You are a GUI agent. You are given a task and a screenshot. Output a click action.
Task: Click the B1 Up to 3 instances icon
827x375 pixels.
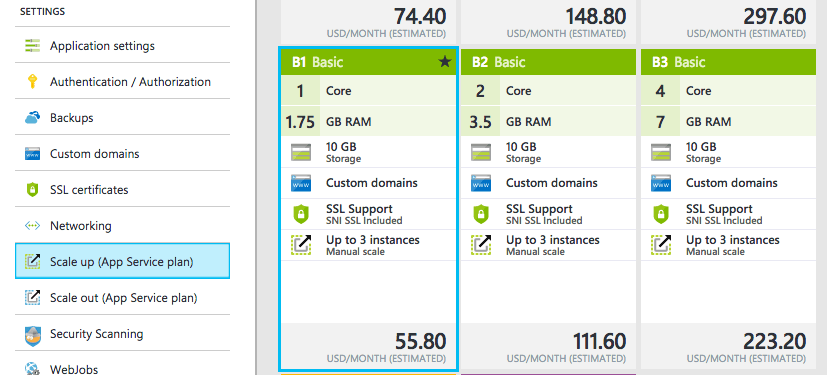301,245
